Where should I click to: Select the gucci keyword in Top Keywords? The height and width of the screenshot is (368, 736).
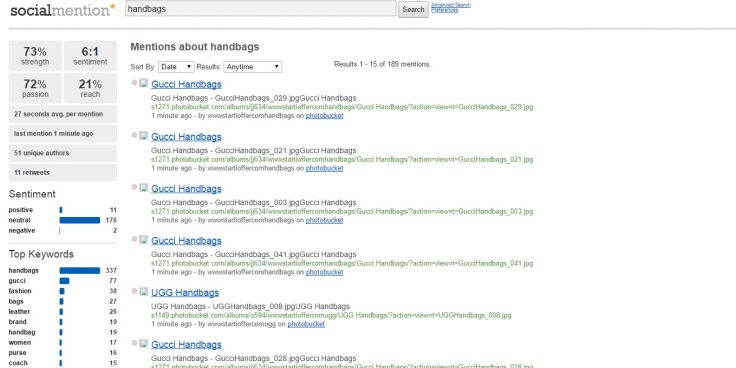point(17,281)
